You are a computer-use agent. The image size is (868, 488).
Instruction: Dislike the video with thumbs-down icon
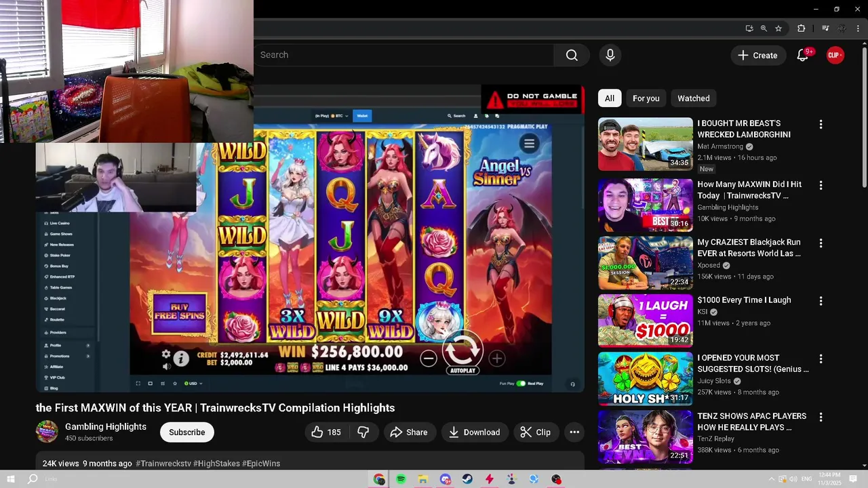tap(363, 432)
